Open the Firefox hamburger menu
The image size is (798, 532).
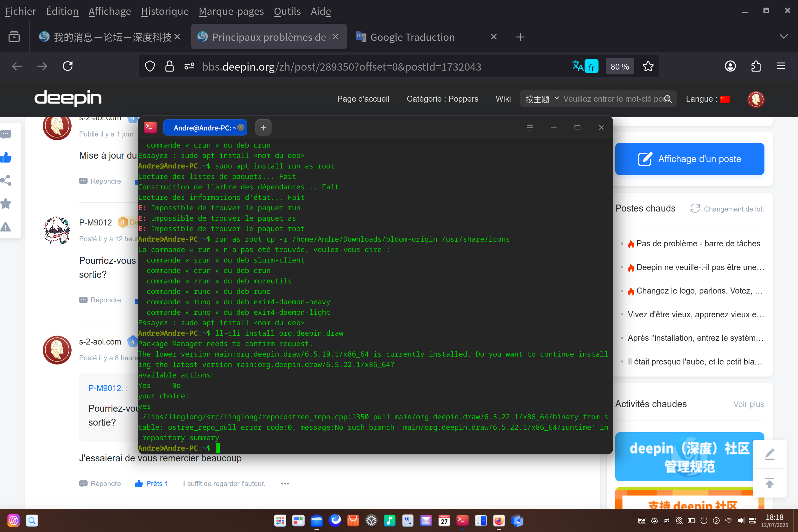781,66
